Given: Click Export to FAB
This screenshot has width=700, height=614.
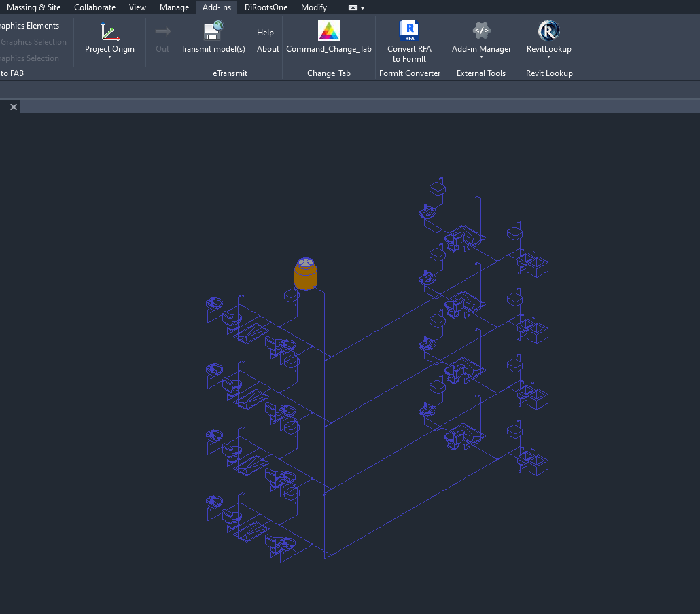Looking at the screenshot, I should pos(12,73).
